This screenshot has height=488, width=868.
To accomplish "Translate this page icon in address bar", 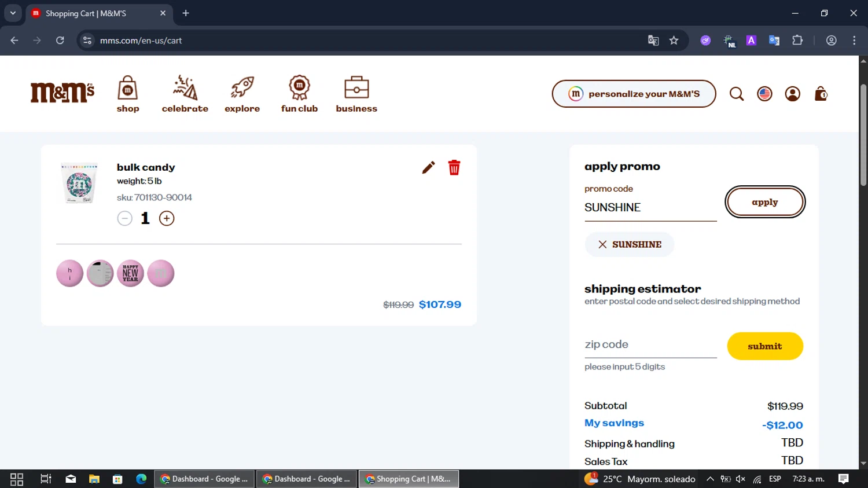I will click(653, 41).
